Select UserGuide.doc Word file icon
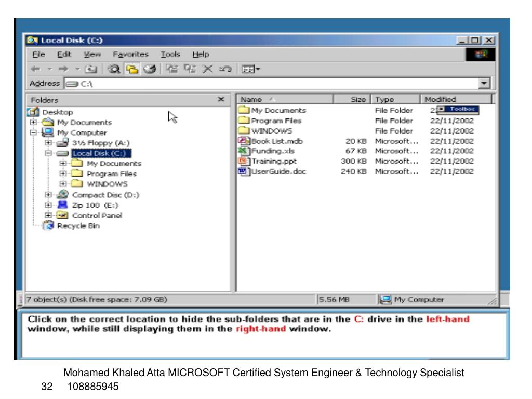Viewport: 532px width, 399px height. (x=244, y=171)
